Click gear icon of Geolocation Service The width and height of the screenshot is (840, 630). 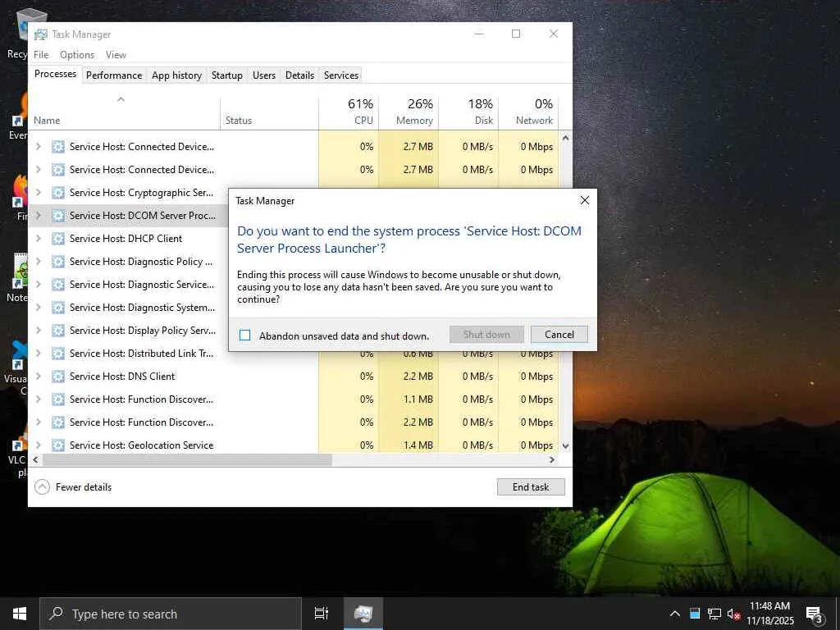tap(58, 445)
